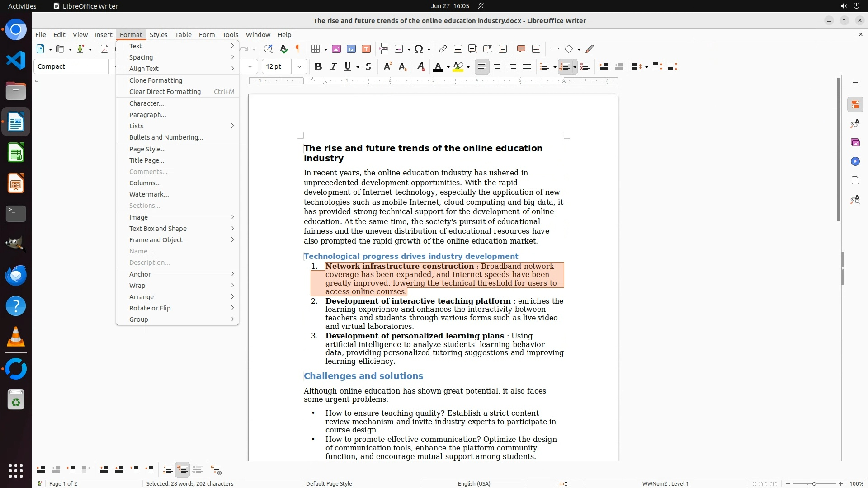
Task: Select Clear Direct Formatting menu entry
Action: pos(165,91)
